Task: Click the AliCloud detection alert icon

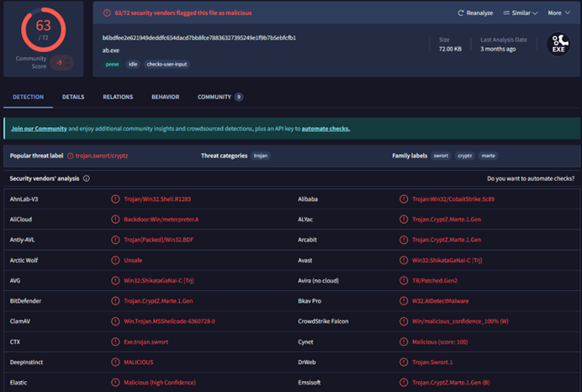Action: click(115, 220)
